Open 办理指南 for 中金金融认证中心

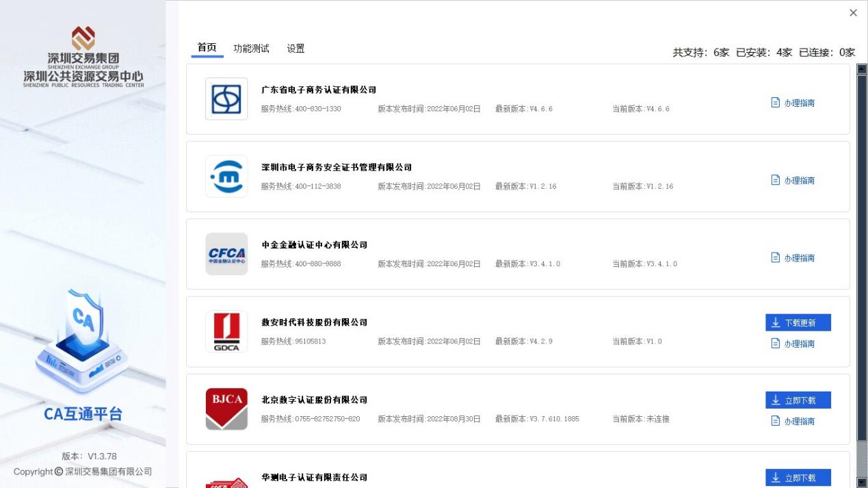click(x=793, y=258)
